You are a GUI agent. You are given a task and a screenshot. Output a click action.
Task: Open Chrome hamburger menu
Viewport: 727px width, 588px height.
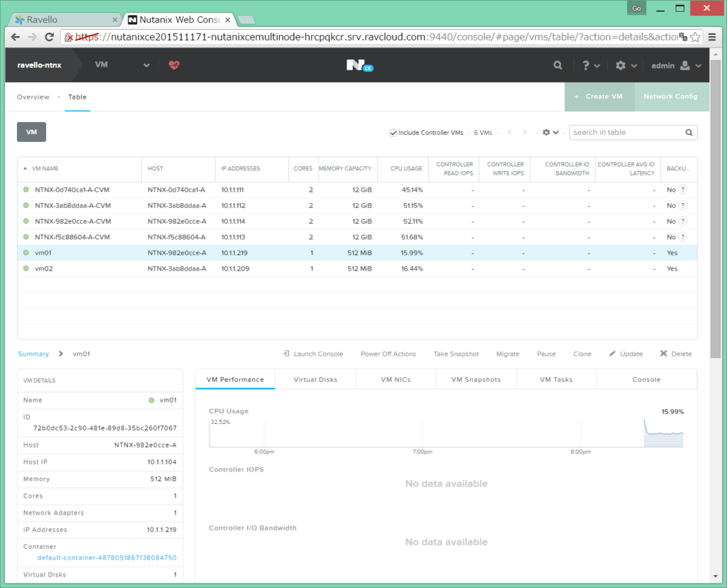(712, 37)
